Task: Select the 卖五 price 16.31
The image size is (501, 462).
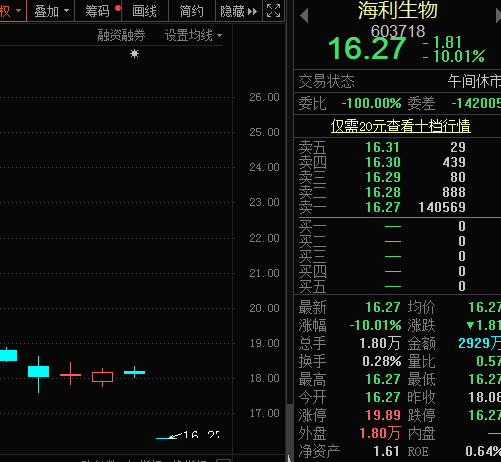Action: [382, 147]
